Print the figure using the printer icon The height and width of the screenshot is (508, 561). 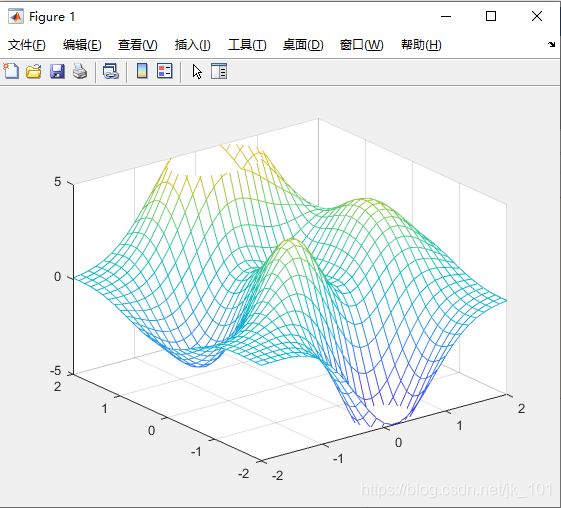[x=80, y=71]
